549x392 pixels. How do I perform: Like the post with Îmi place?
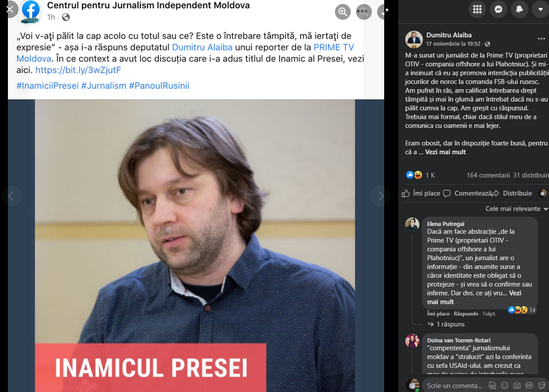(422, 193)
